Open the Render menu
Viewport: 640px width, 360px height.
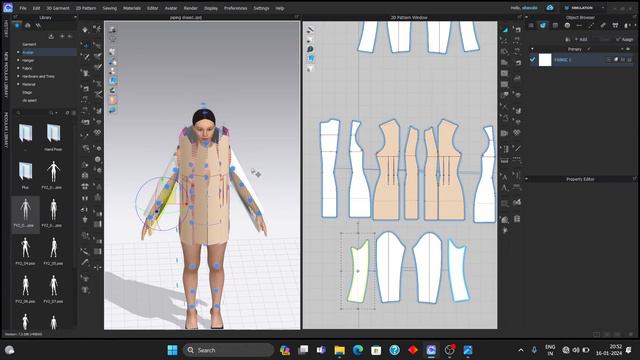[190, 8]
